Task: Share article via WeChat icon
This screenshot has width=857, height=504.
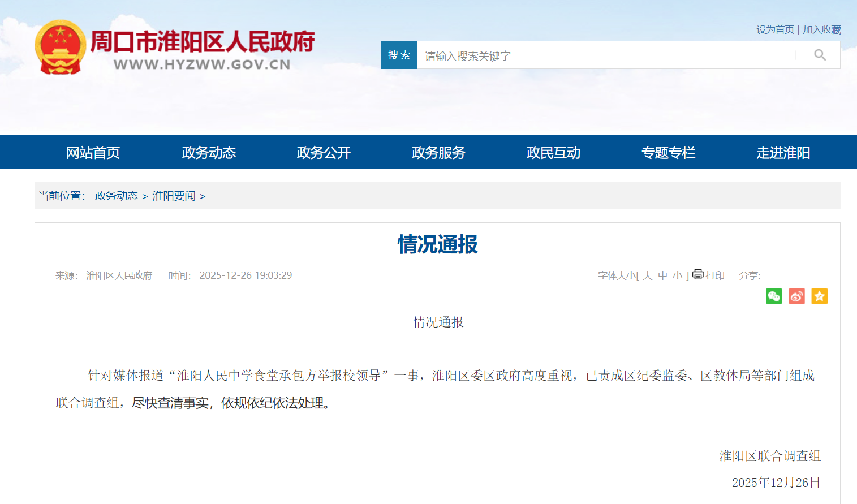Action: pos(774,296)
